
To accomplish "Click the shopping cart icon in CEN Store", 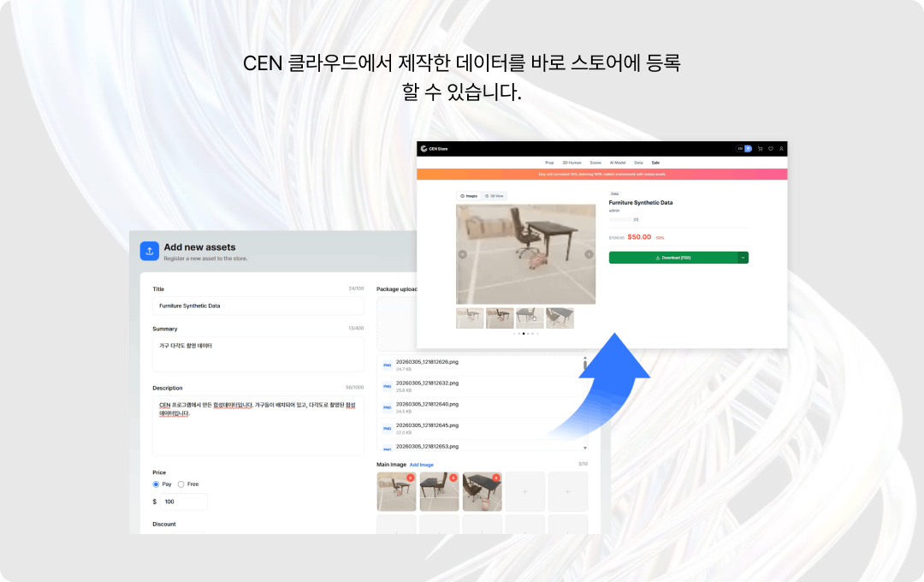I will pos(760,149).
